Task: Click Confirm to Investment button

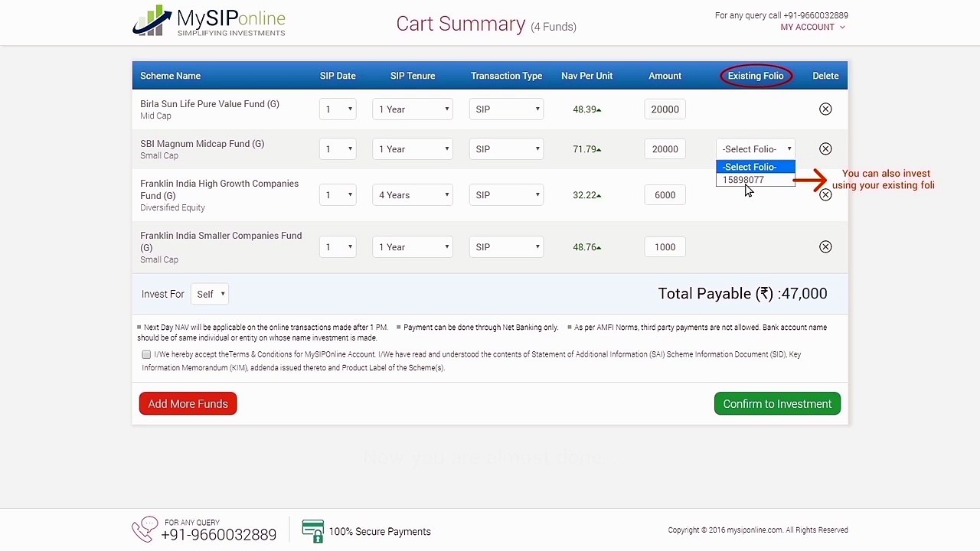Action: pos(777,404)
